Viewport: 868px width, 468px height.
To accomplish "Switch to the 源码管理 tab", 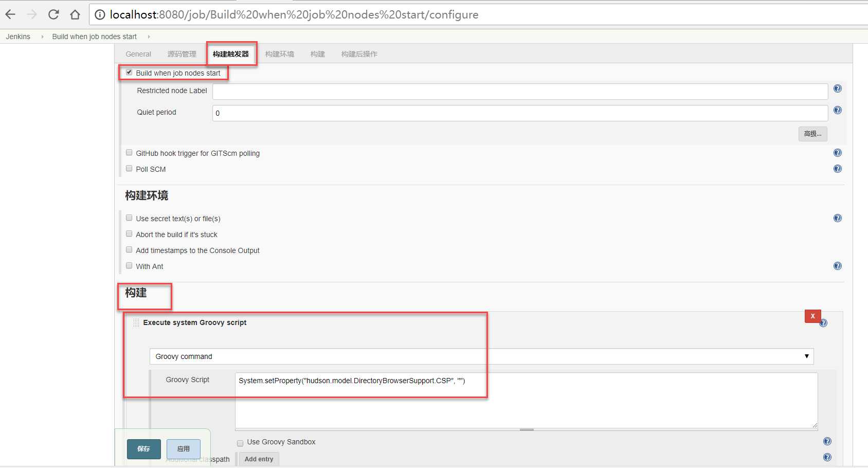I will click(x=182, y=54).
